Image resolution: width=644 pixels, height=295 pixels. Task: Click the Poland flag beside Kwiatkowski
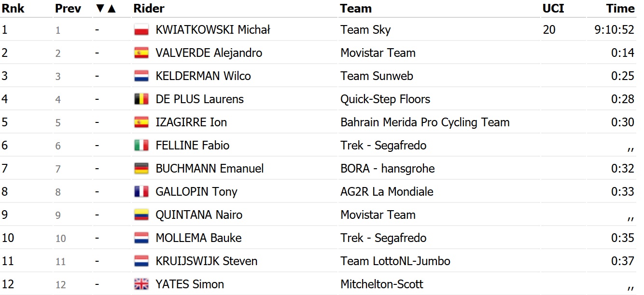141,30
